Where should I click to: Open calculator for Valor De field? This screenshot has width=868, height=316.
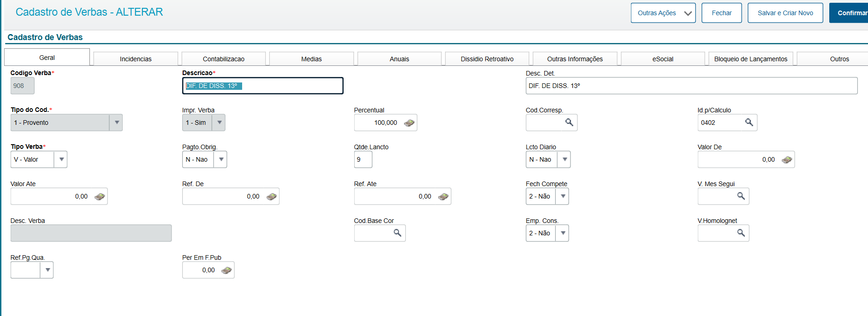787,160
